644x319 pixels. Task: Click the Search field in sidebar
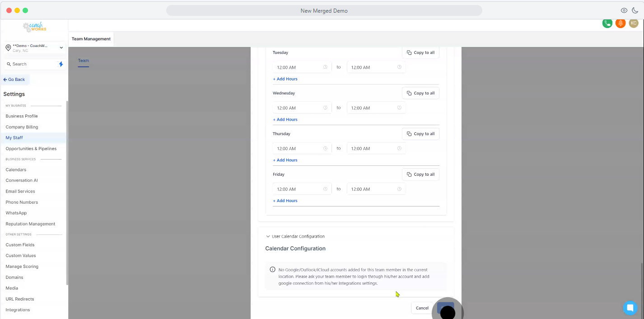(x=32, y=64)
